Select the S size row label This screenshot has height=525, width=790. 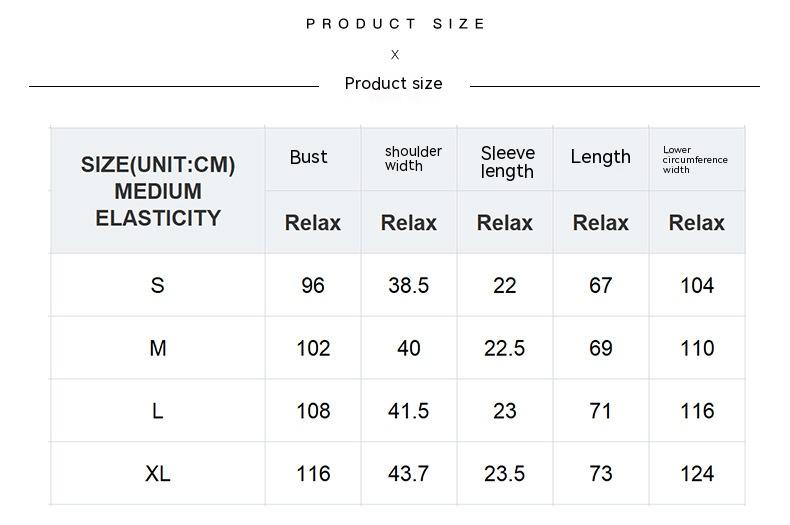point(157,286)
